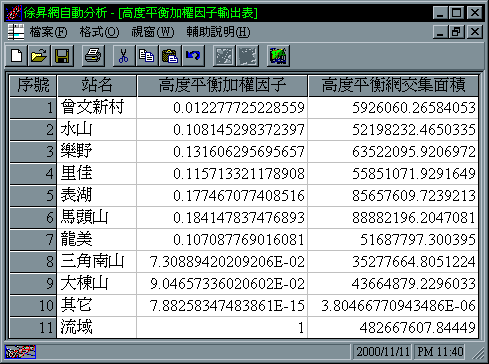489x364 pixels.
Task: Click weight value 0.012277725228559
Action: (222, 108)
